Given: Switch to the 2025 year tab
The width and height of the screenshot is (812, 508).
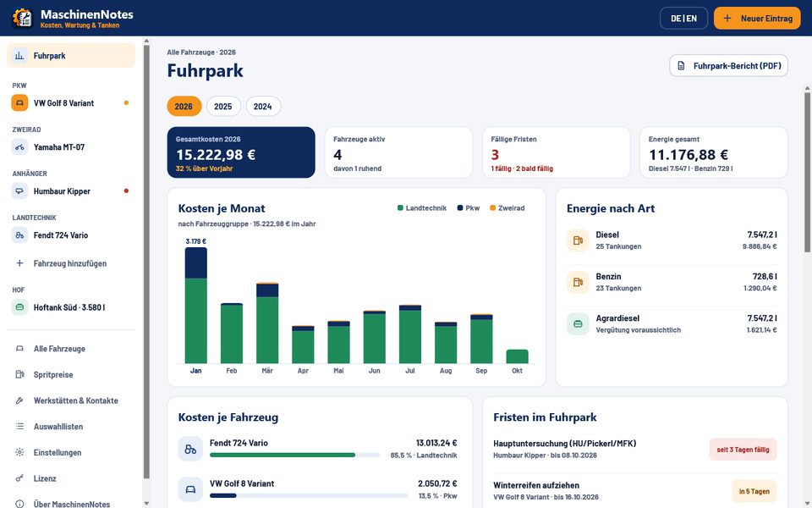Looking at the screenshot, I should 223,107.
